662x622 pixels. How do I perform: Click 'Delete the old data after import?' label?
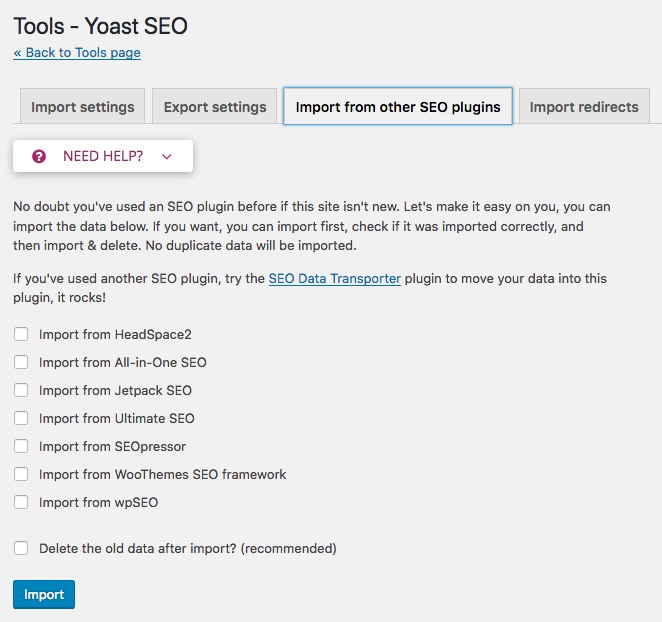tap(188, 549)
